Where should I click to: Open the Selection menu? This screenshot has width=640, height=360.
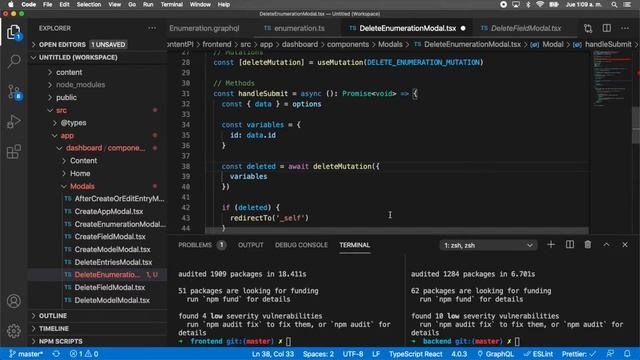pos(89,4)
